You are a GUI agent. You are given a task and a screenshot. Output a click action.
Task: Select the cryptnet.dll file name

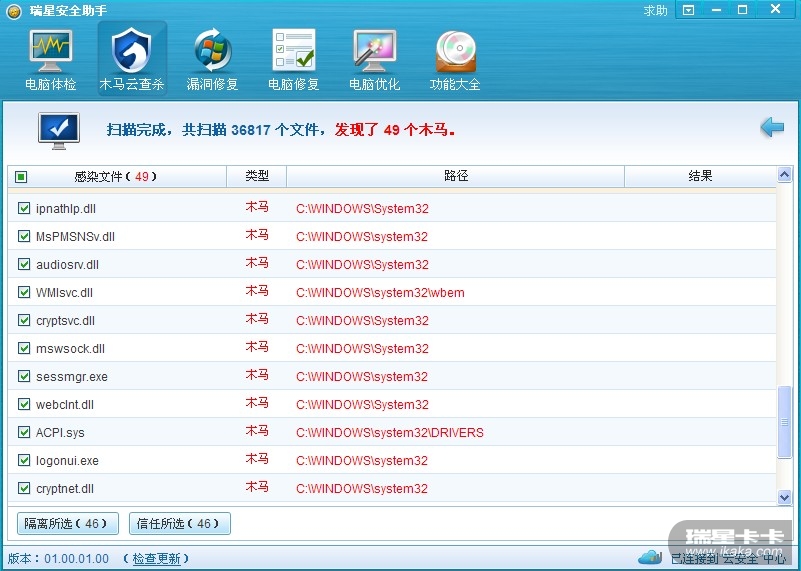tap(65, 489)
